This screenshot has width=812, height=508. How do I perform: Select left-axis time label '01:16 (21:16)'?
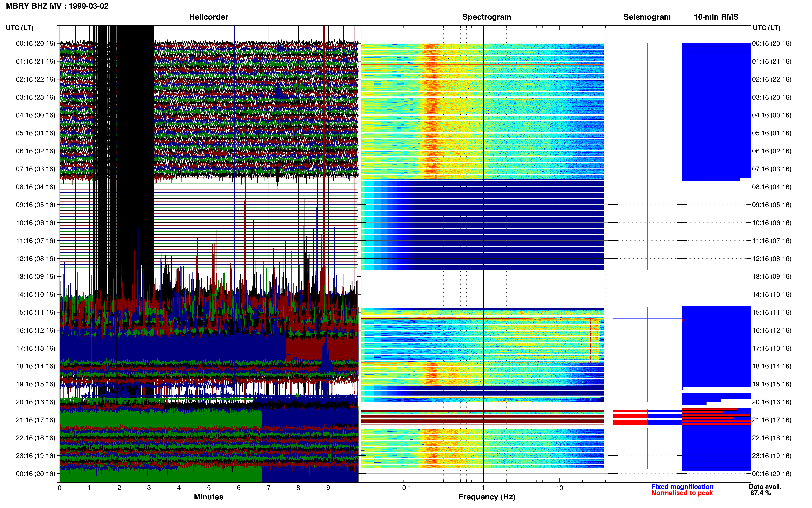click(36, 61)
